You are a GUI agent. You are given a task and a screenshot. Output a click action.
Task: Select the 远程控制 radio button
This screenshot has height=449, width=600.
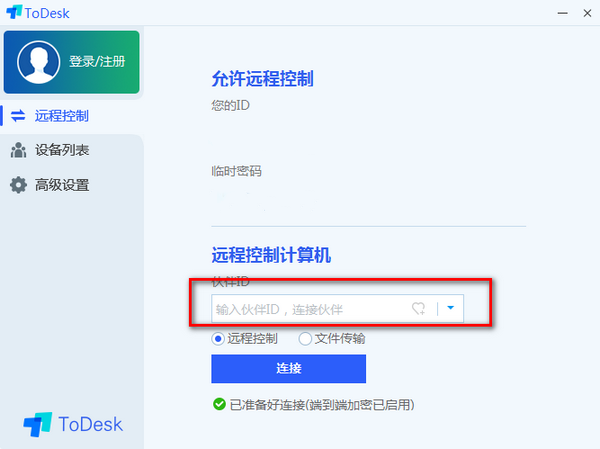click(x=218, y=339)
